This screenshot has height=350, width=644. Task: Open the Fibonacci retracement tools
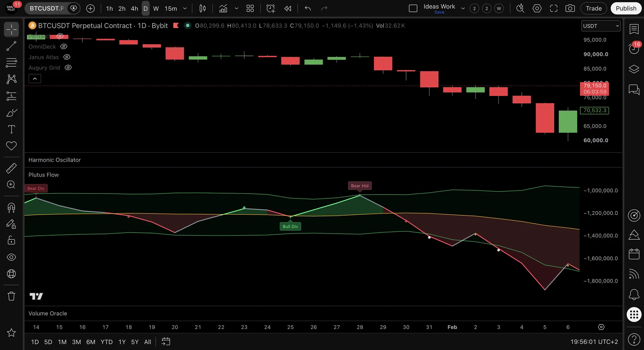pyautogui.click(x=11, y=62)
